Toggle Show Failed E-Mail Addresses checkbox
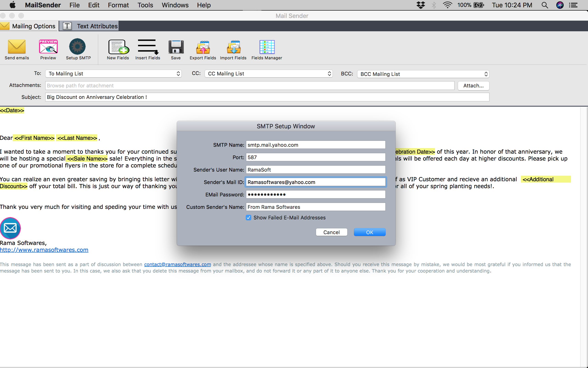This screenshot has height=368, width=588. click(x=248, y=218)
